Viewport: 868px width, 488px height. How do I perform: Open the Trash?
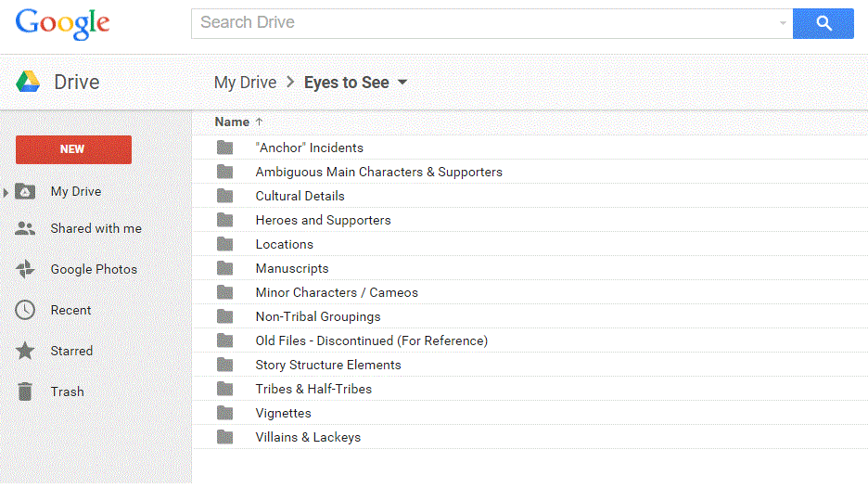click(67, 392)
